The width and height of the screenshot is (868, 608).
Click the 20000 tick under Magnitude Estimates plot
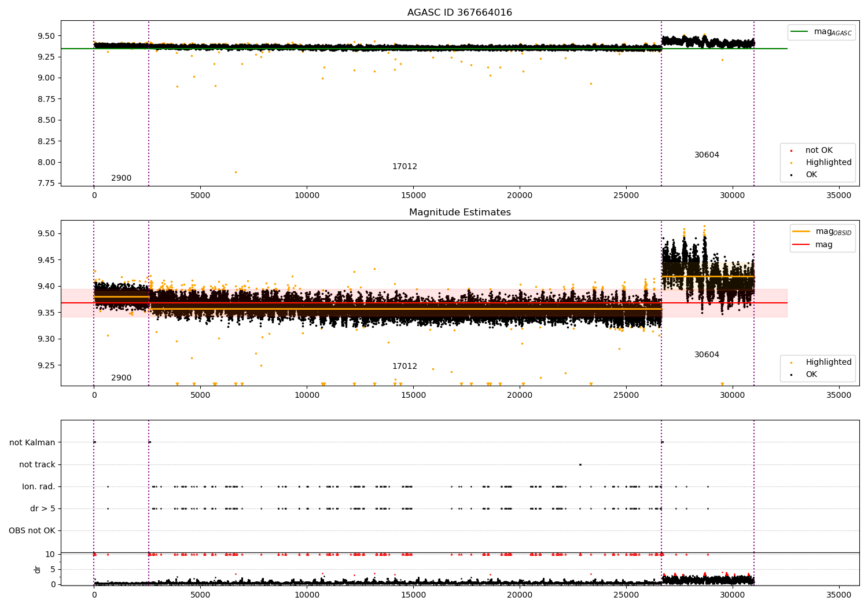click(520, 395)
